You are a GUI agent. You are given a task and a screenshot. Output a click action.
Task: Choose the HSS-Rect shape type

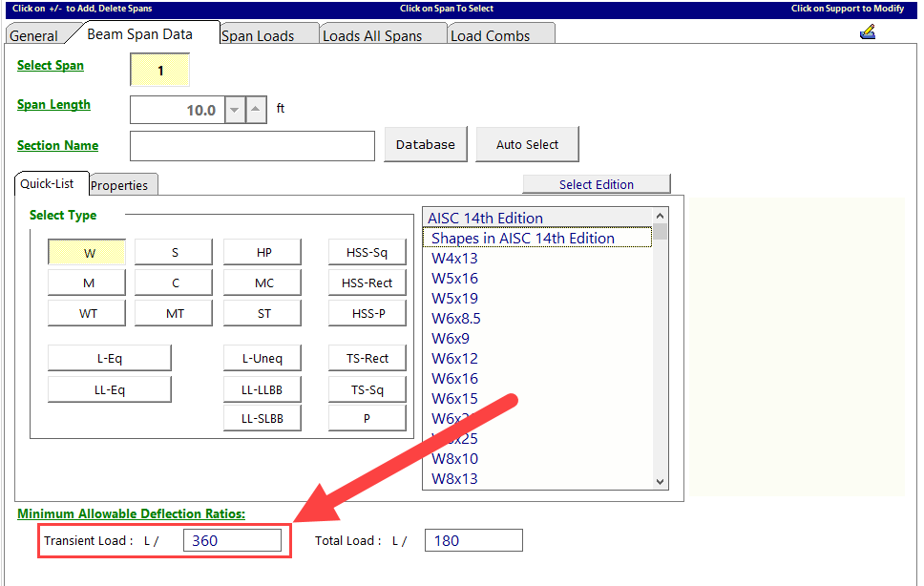[x=367, y=283]
